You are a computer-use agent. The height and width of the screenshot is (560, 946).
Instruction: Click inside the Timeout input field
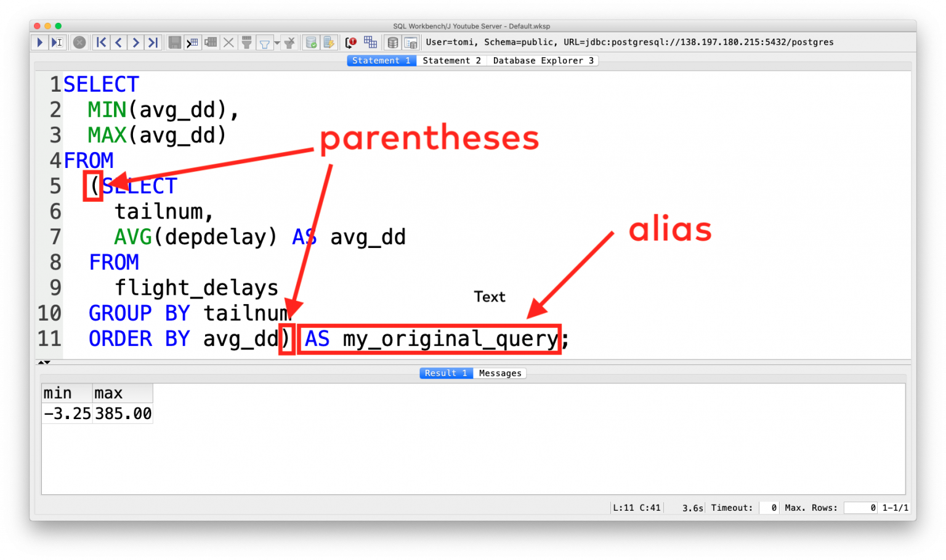tap(769, 507)
